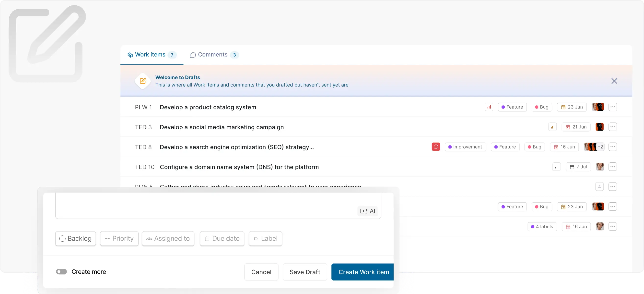Click the Create Work item button

[363, 272]
